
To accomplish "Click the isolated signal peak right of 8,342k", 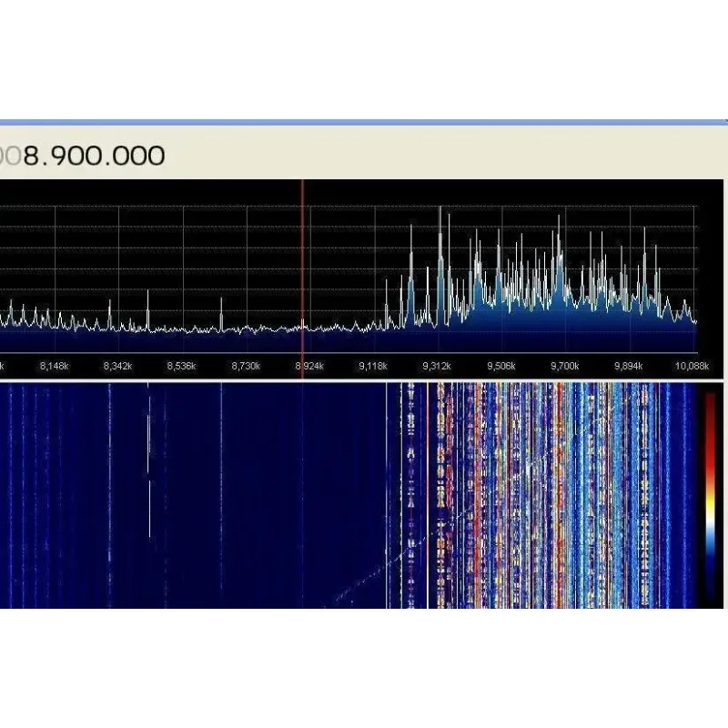I will (x=147, y=310).
